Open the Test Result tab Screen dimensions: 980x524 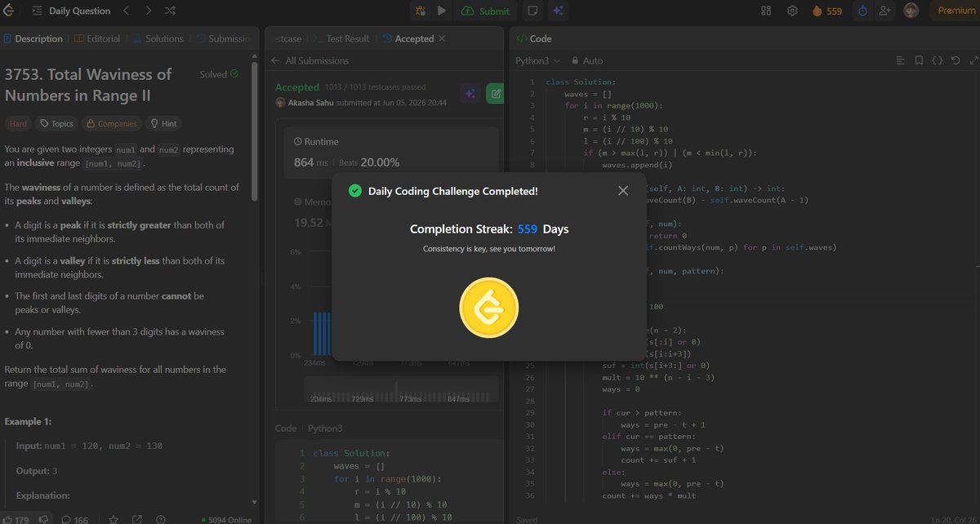(x=341, y=38)
